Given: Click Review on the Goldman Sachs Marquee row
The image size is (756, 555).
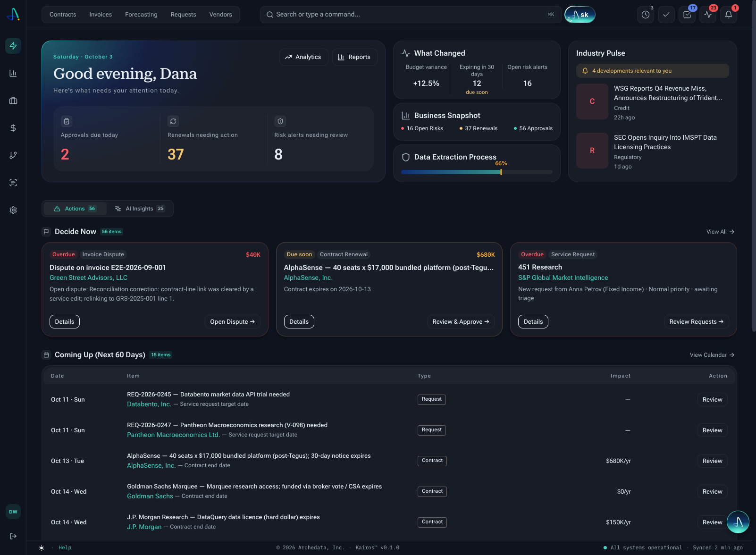Looking at the screenshot, I should click(713, 492).
